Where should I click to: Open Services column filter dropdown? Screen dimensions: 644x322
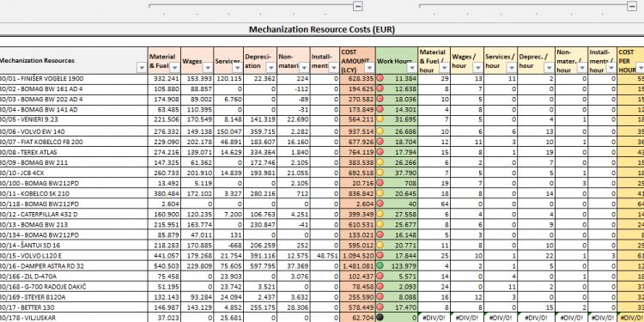(238, 68)
